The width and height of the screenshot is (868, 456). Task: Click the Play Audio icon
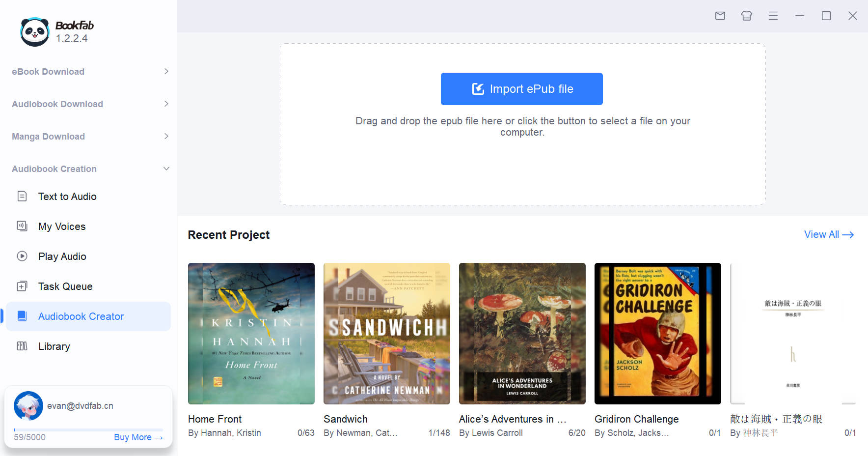pos(22,256)
